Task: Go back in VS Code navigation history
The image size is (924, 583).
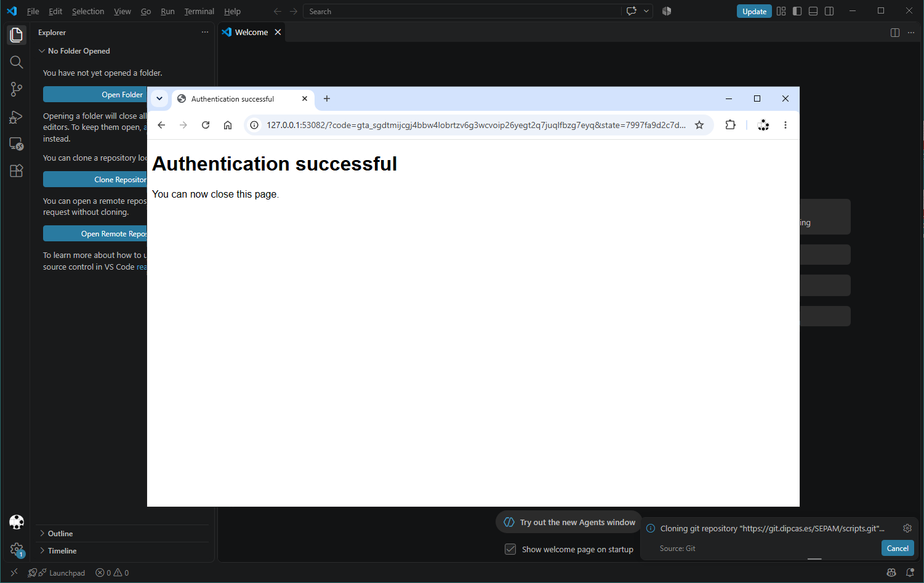Action: pyautogui.click(x=278, y=11)
